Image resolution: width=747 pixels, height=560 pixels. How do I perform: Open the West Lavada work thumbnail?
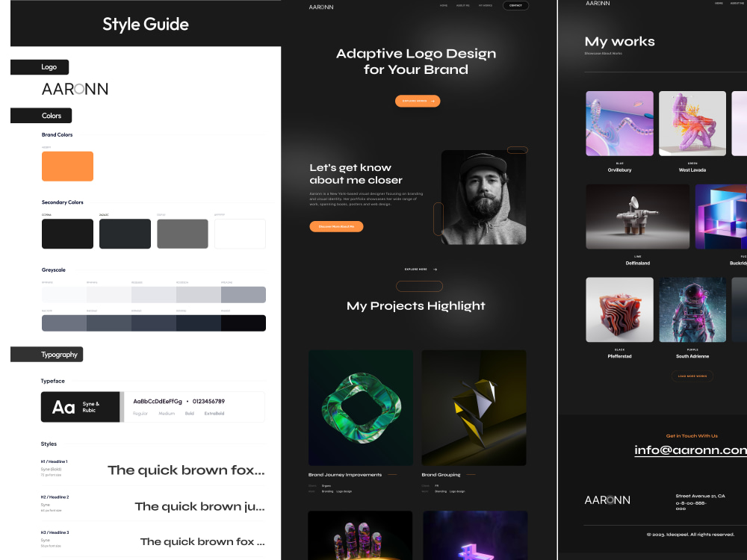(692, 123)
